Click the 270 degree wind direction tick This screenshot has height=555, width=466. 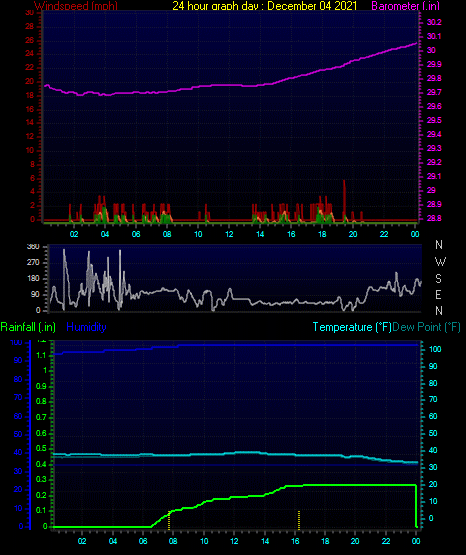(x=33, y=263)
